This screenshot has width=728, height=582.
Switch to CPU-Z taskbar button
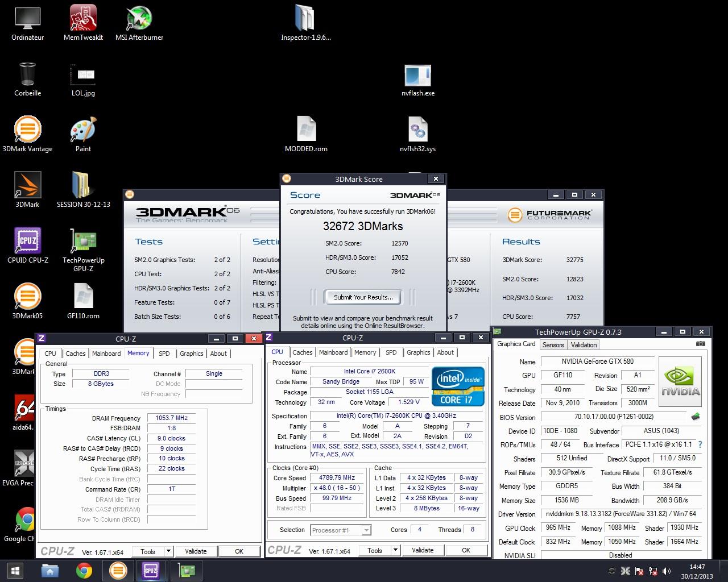pos(151,570)
